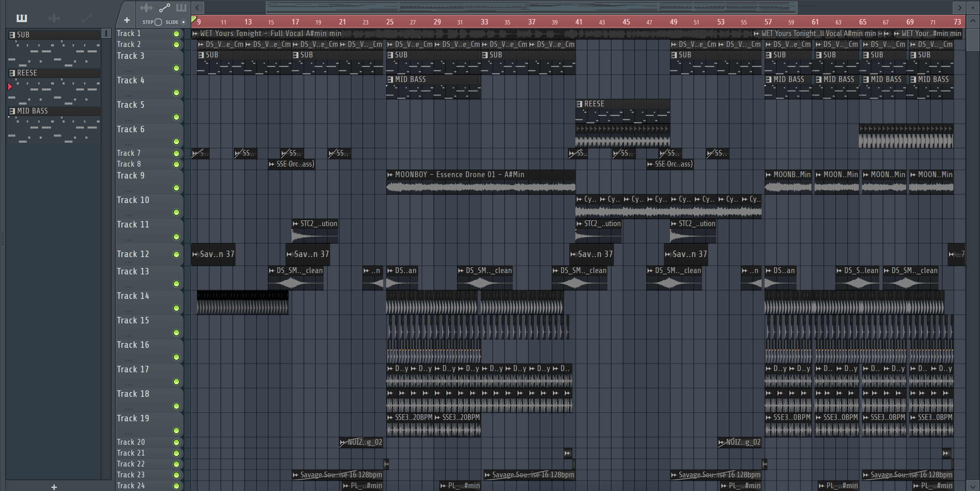Screen dimensions: 980x491
Task: Select the first STC2_..ution clip on Track 11
Action: pos(315,231)
